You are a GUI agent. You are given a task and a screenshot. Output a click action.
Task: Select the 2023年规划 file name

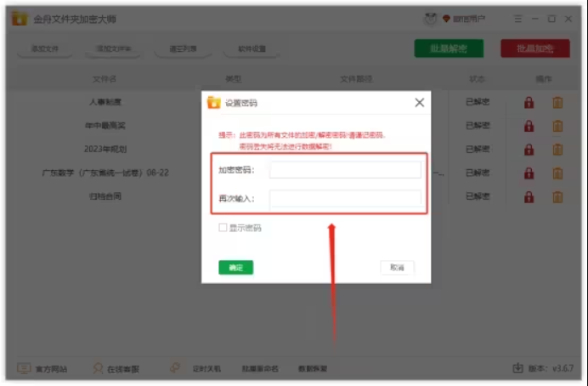click(x=105, y=150)
